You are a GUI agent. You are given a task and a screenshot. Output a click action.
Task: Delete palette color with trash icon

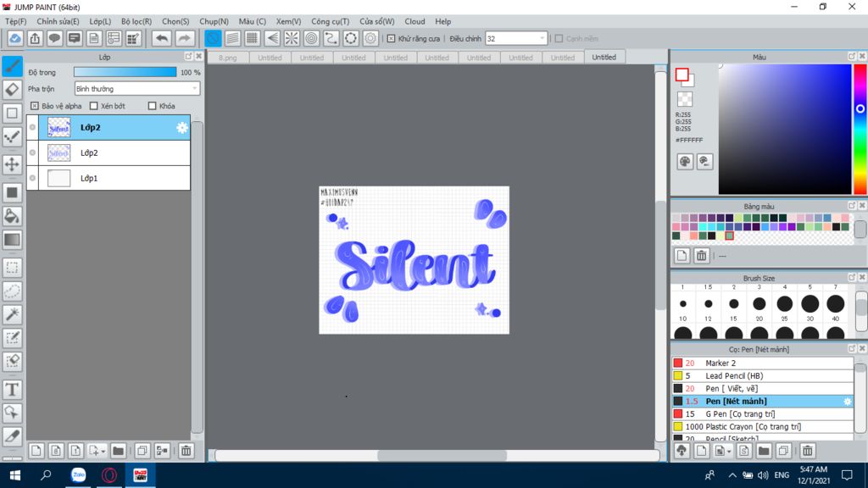click(x=701, y=256)
